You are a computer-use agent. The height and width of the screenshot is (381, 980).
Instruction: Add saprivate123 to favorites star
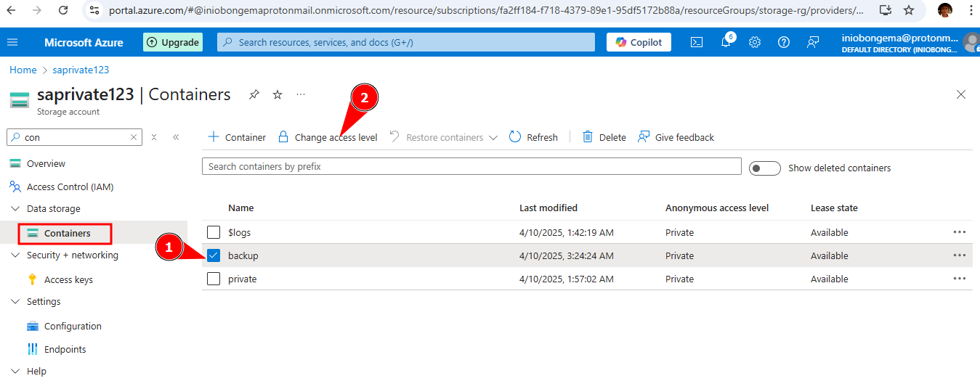coord(278,95)
